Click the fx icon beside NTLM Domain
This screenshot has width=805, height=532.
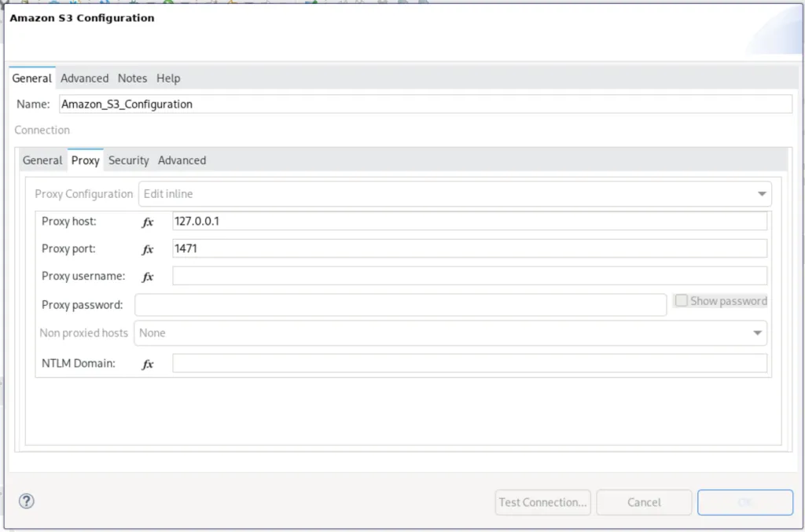pyautogui.click(x=148, y=364)
